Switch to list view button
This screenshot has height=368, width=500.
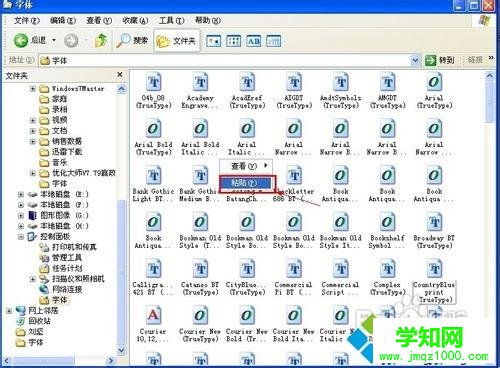click(233, 41)
